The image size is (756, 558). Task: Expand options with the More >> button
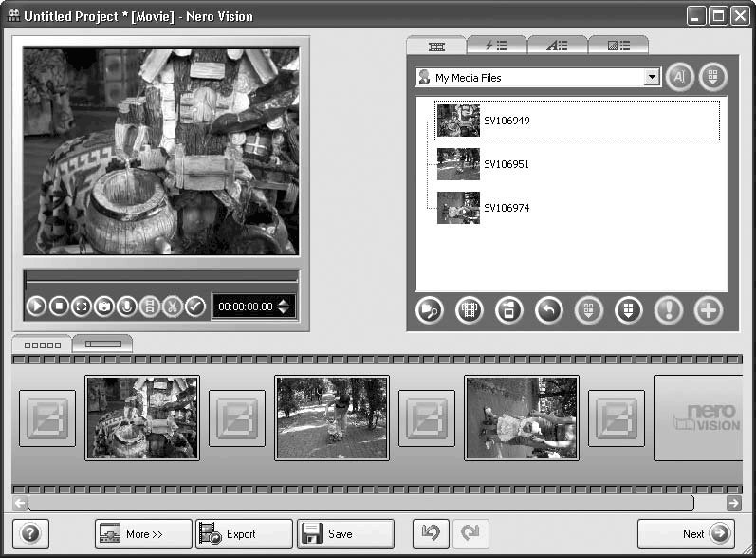(143, 534)
